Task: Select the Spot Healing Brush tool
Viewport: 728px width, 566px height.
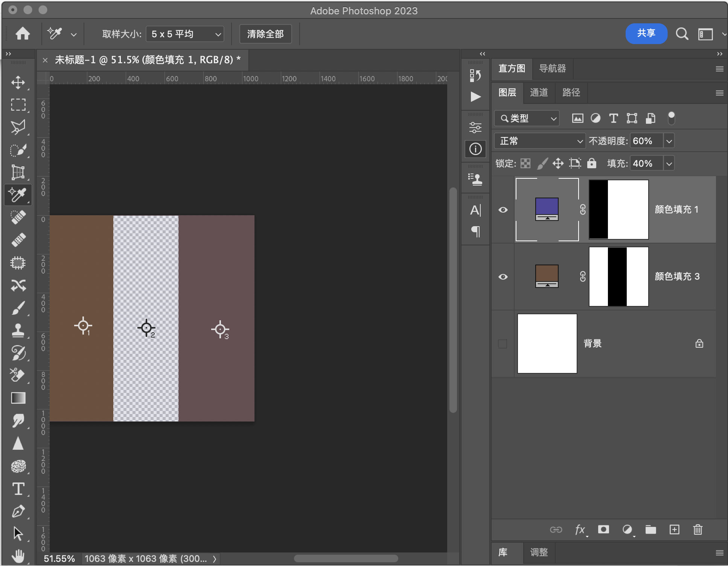Action: pyautogui.click(x=18, y=218)
